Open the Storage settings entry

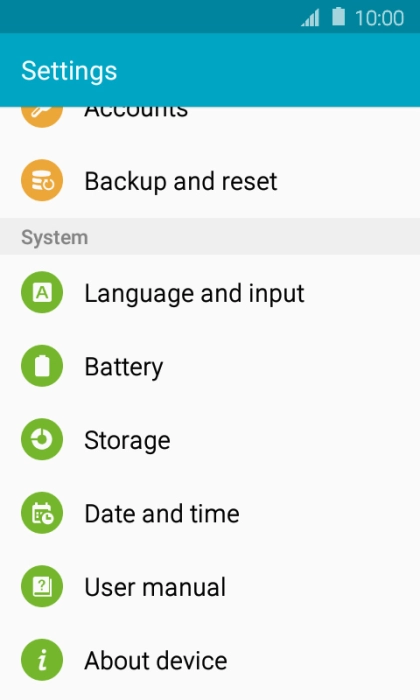pos(210,440)
